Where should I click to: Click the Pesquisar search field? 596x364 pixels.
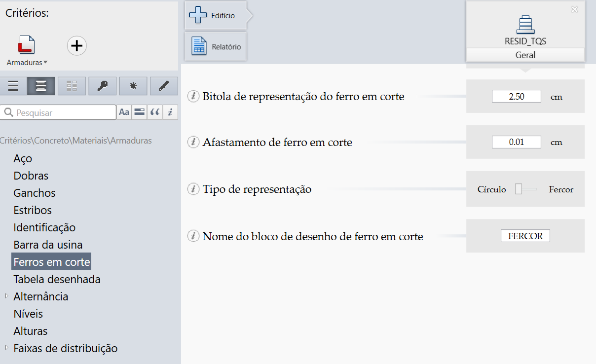[x=58, y=112]
